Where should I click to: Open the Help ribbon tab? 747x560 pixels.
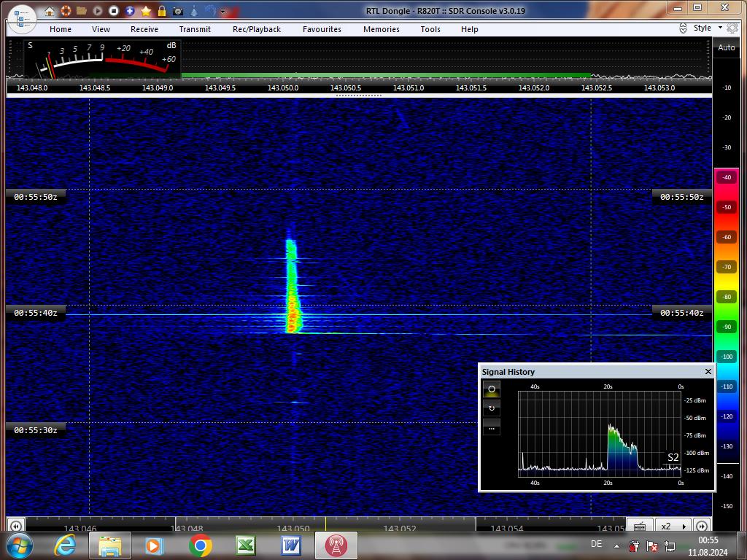click(470, 29)
